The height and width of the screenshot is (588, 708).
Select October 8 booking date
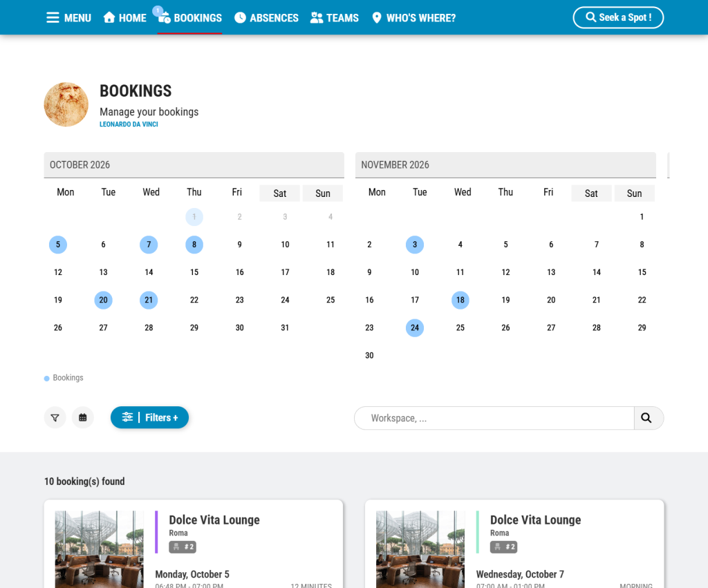194,245
